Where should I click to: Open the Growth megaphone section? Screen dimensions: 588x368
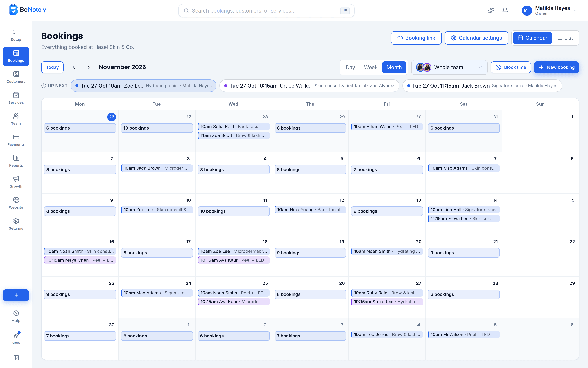pyautogui.click(x=16, y=182)
